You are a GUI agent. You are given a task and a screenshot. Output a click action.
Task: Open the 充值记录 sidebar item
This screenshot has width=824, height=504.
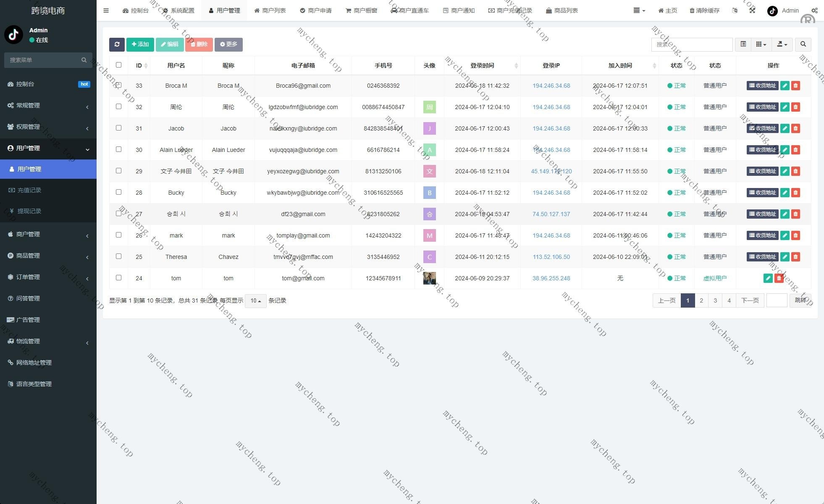[29, 190]
